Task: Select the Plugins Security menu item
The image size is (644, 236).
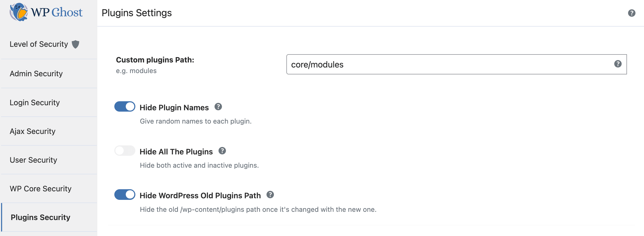Action: pos(40,217)
